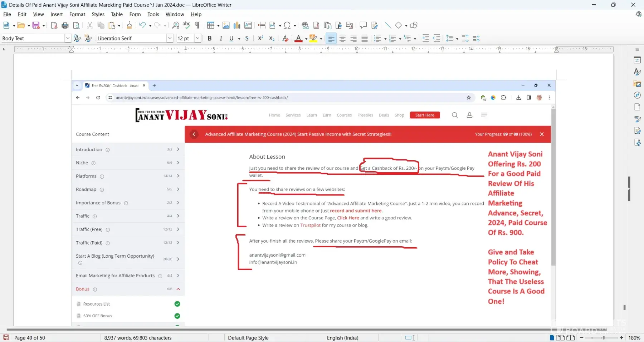Expand the paragraph style dropdown

[68, 39]
